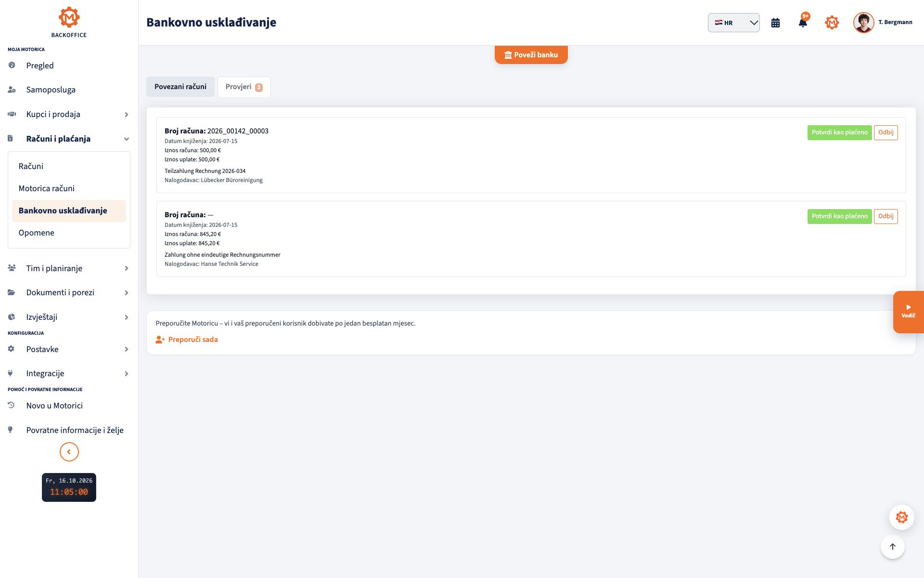Image resolution: width=924 pixels, height=578 pixels.
Task: Open notifications bell icon
Action: click(x=803, y=23)
